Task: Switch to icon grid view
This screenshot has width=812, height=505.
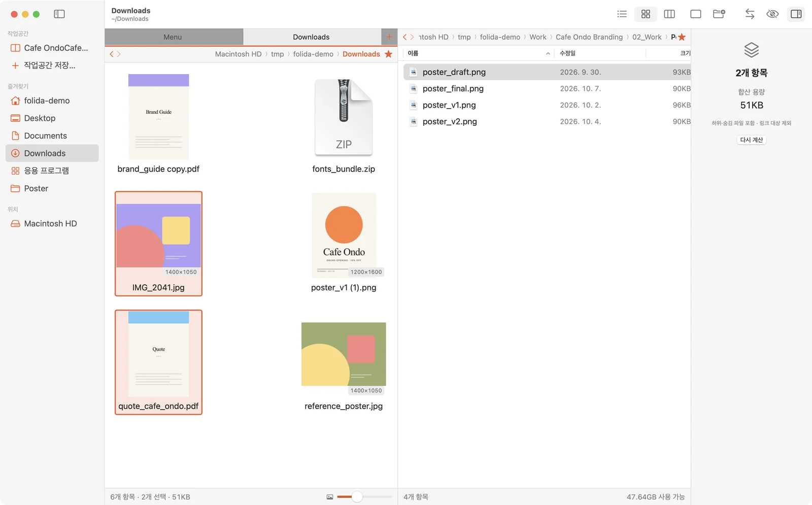Action: [x=646, y=14]
